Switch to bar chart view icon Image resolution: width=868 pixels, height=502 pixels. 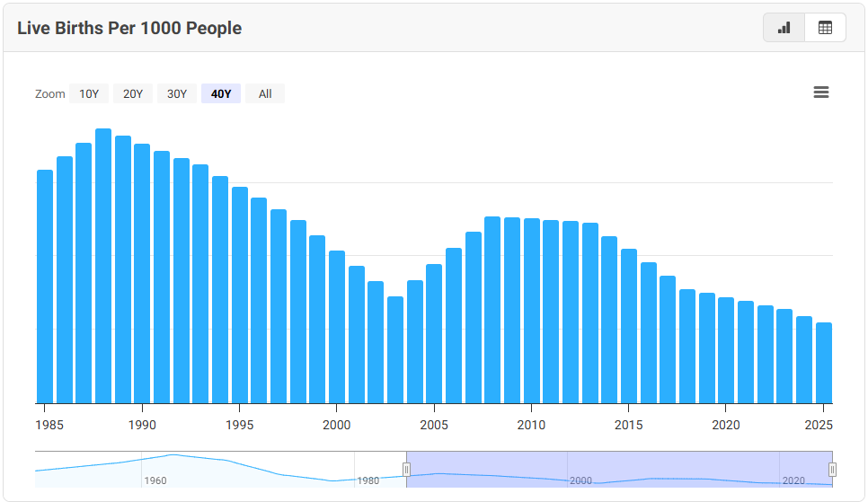coord(784,28)
